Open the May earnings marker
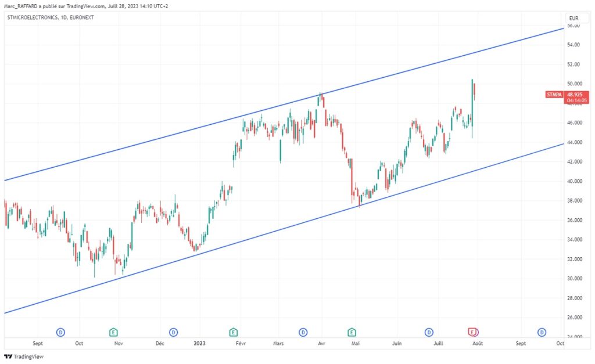This screenshot has height=364, width=595. [x=351, y=332]
